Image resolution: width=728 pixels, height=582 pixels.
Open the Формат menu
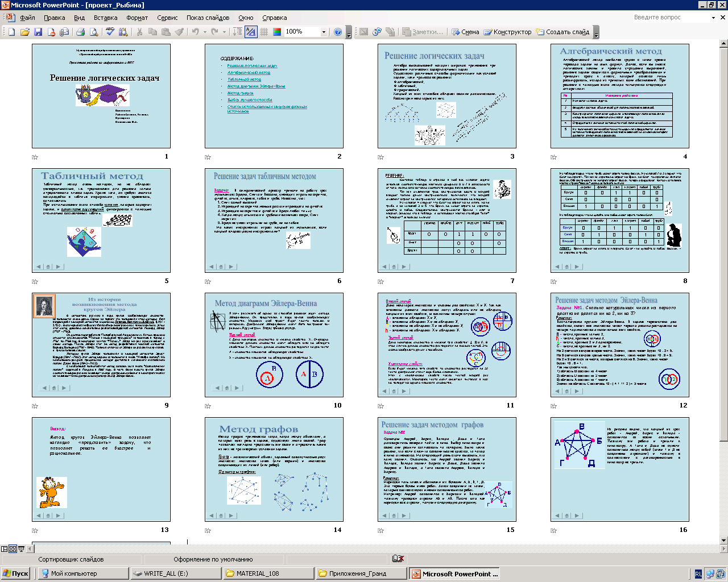coord(137,18)
